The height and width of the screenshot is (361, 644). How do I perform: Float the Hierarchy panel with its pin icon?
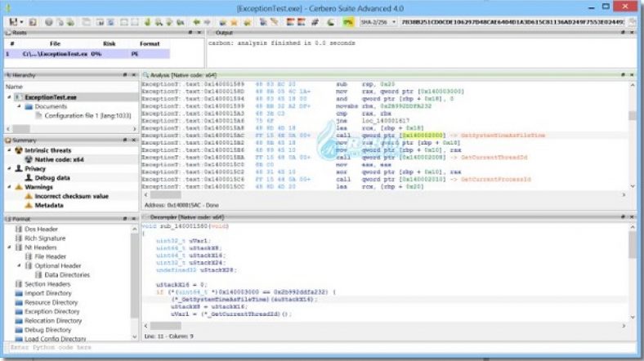127,74
